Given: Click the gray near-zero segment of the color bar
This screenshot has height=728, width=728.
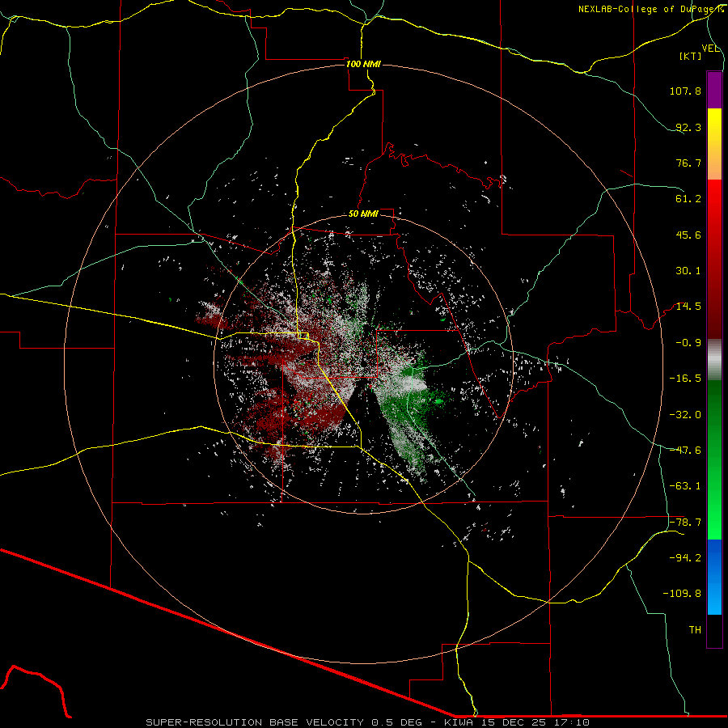Looking at the screenshot, I should click(x=714, y=360).
